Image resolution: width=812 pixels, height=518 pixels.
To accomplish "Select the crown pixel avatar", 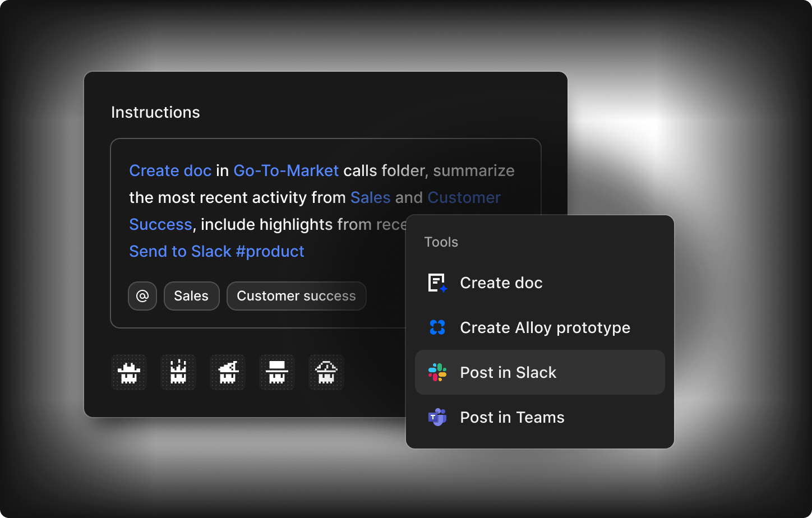I will coord(178,372).
